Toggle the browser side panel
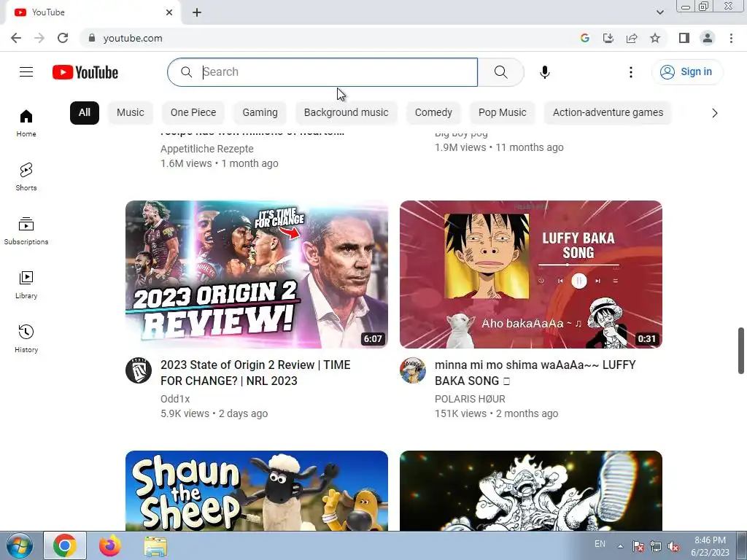This screenshot has width=747, height=560. (684, 38)
